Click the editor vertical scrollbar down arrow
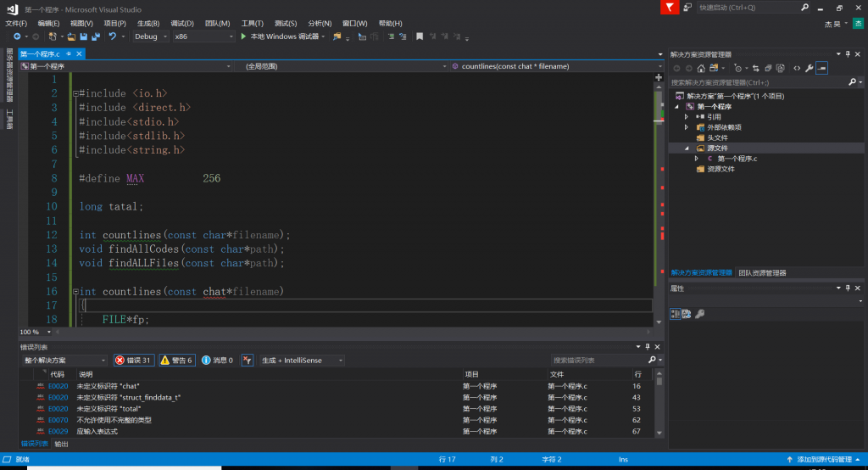This screenshot has width=868, height=470. point(659,322)
